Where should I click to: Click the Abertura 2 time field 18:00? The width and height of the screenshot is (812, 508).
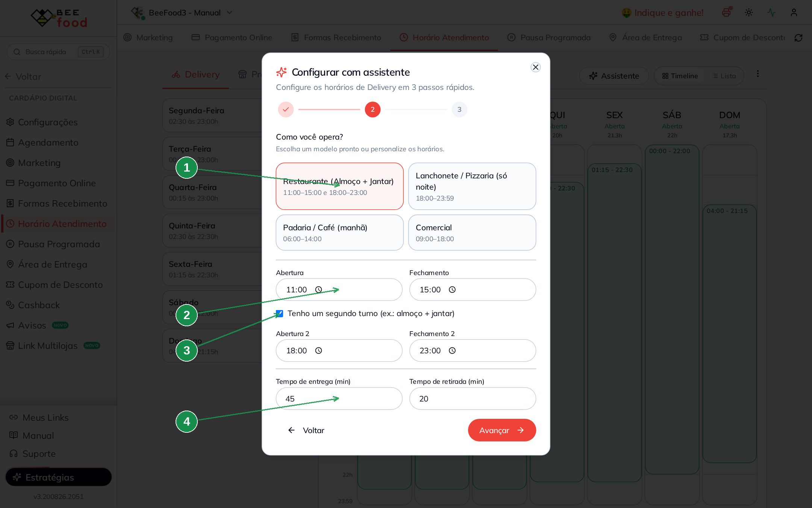[339, 351]
